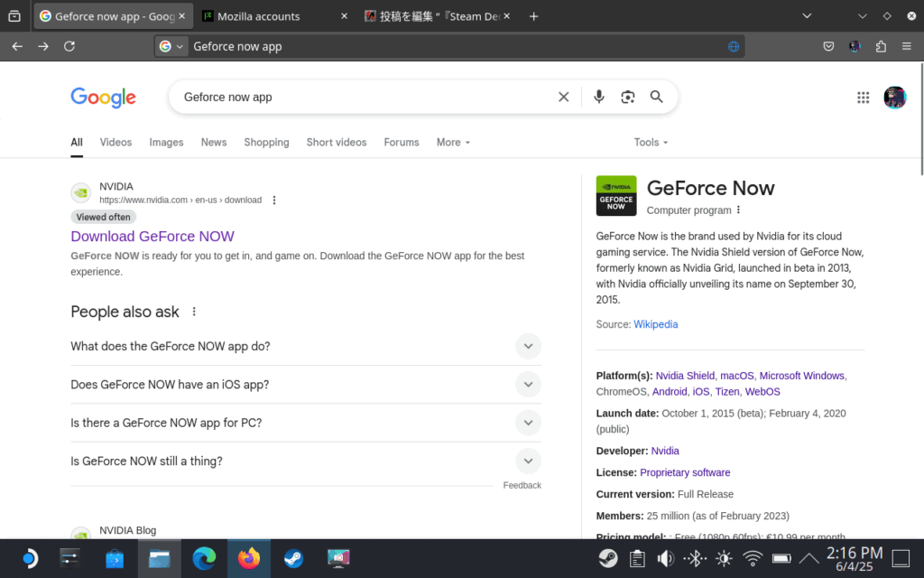This screenshot has width=924, height=578.
Task: Open the Proprietary software license link
Action: click(685, 472)
